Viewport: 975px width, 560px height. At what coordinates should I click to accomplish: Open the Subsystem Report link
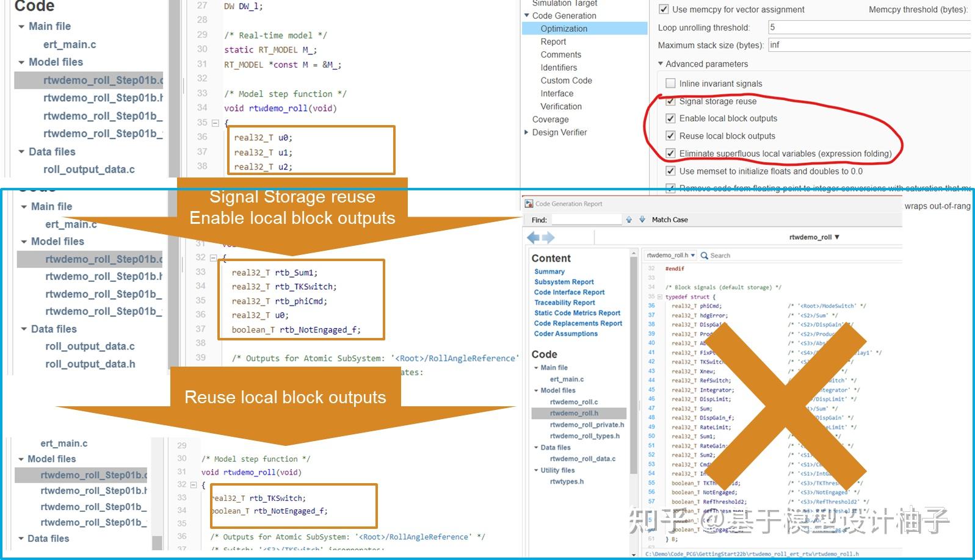(x=564, y=282)
